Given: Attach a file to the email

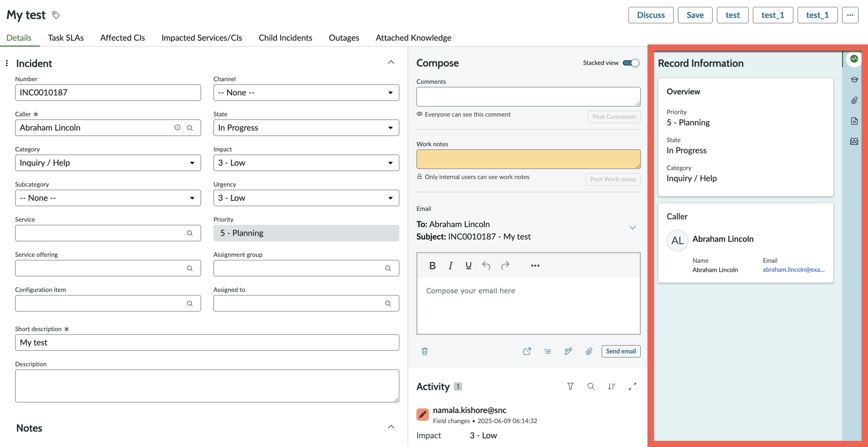Looking at the screenshot, I should 589,351.
